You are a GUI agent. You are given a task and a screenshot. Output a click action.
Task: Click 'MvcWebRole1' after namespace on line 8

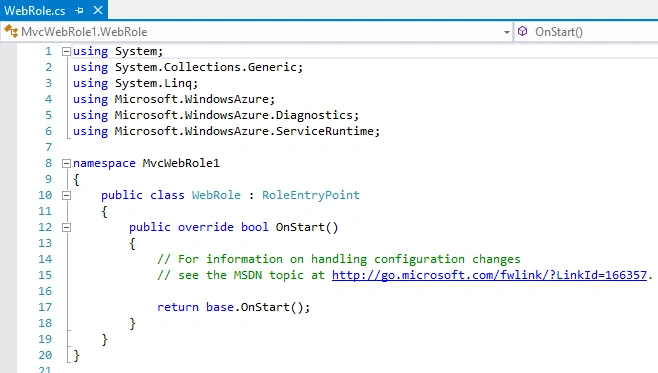181,163
